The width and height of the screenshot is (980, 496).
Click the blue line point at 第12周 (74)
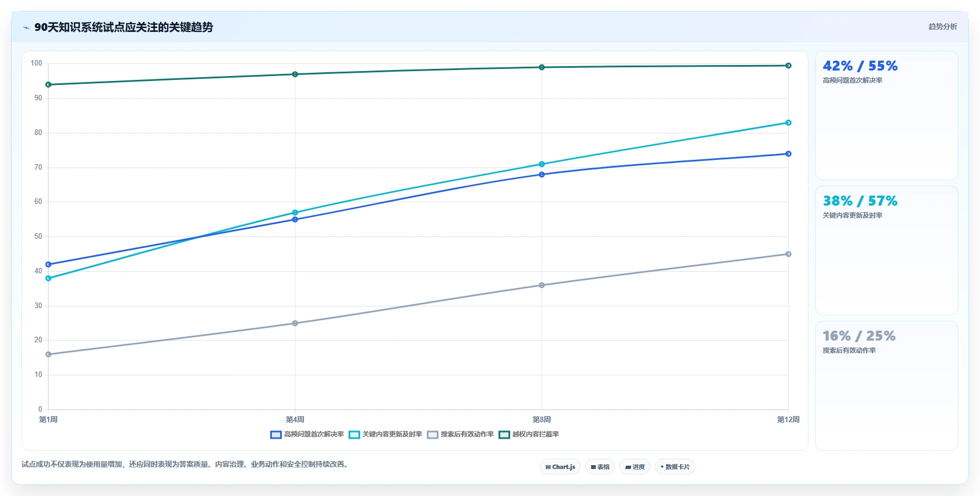pyautogui.click(x=788, y=154)
